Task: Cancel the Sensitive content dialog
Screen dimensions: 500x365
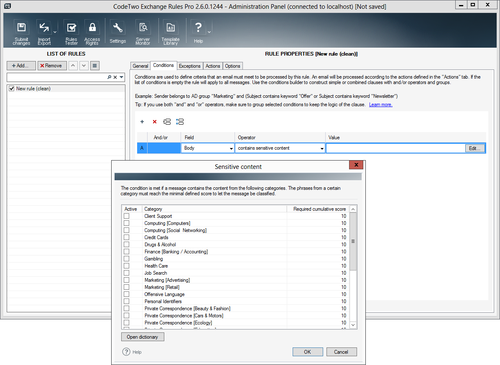Action: click(341, 352)
